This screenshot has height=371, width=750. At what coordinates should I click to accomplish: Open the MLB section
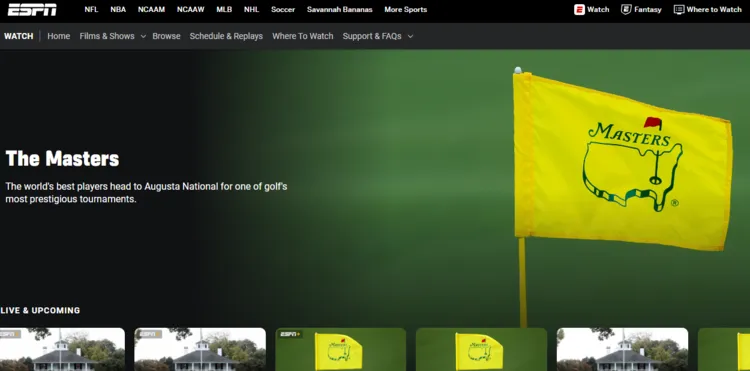(224, 10)
